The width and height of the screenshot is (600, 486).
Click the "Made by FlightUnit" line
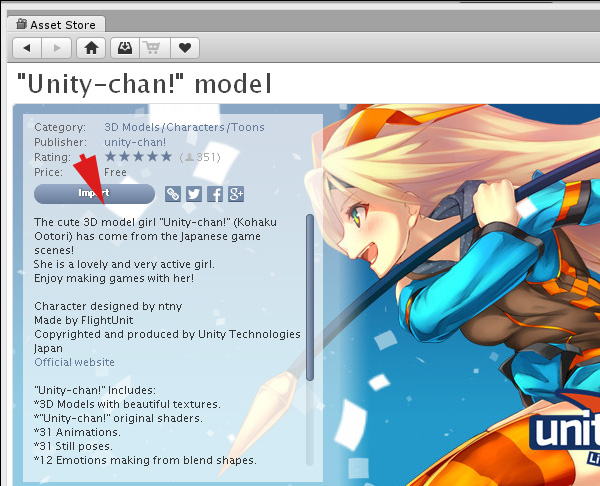tap(84, 320)
